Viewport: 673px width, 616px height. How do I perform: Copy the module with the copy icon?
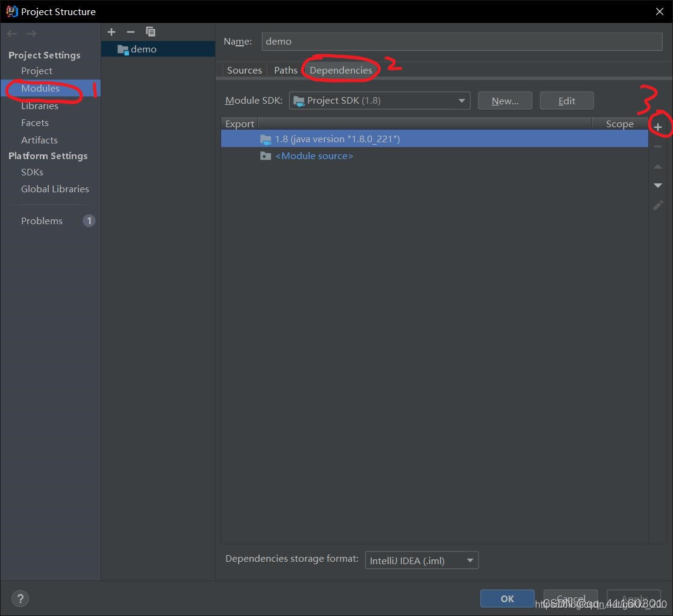point(150,31)
